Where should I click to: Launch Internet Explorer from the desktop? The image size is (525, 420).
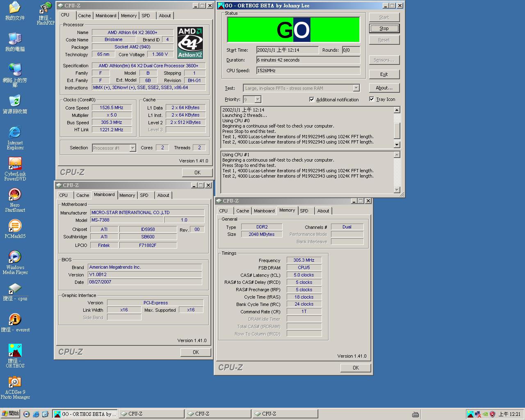15,138
